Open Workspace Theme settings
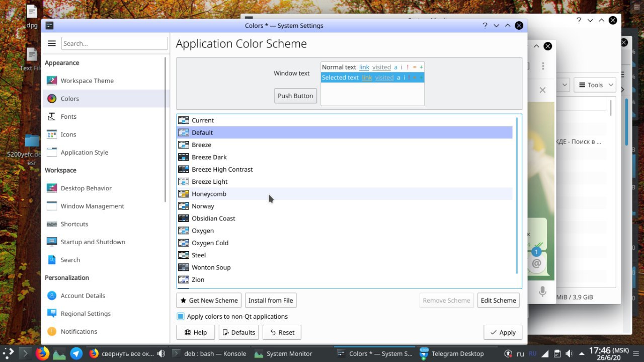Screen dimensions: 644x362 [87, 81]
